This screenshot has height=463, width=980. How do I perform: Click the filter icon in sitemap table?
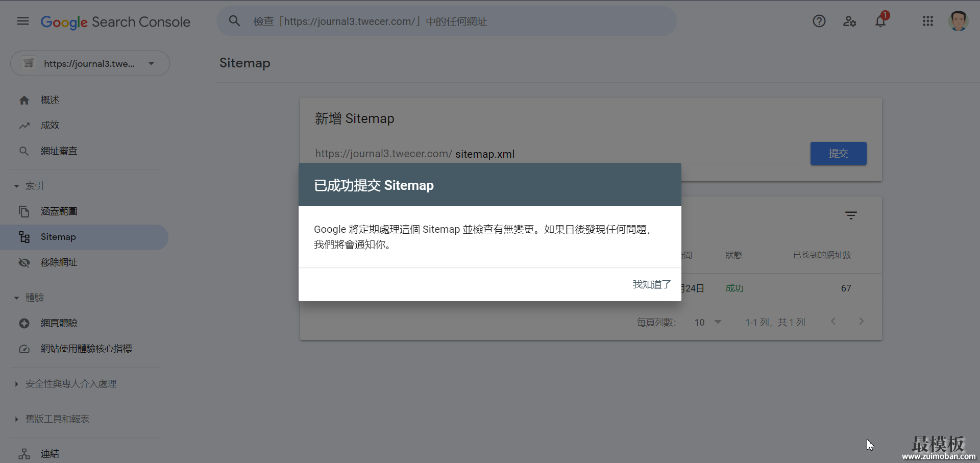tap(850, 215)
